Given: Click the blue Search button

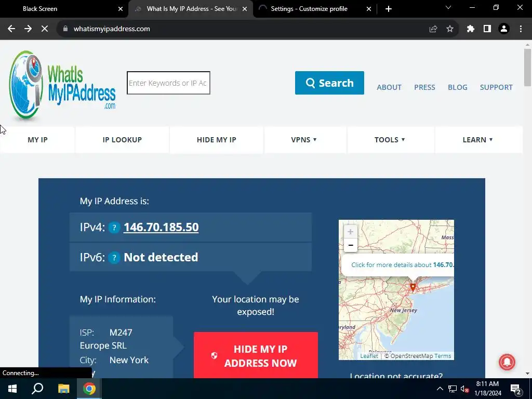Looking at the screenshot, I should coord(329,83).
